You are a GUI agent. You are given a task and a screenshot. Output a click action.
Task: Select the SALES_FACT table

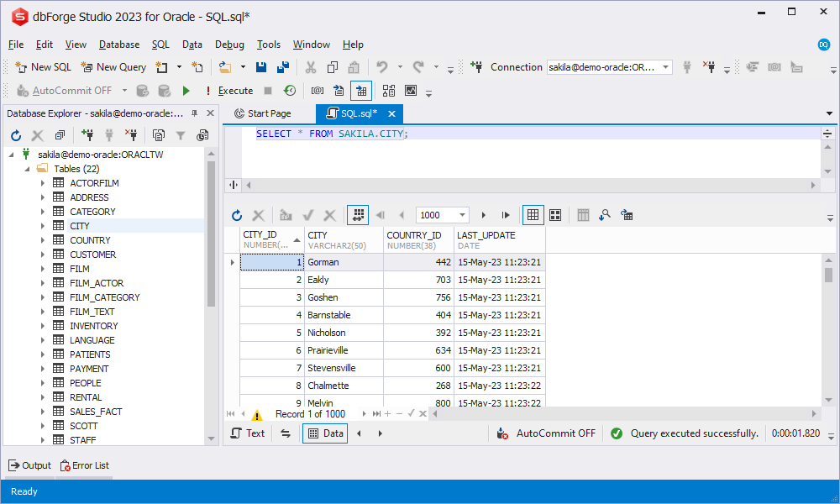tap(96, 412)
